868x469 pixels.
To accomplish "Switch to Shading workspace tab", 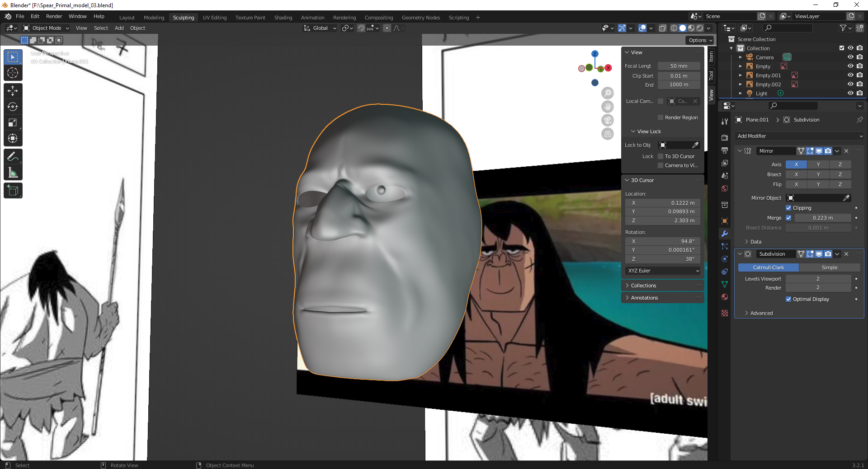I will pos(283,18).
